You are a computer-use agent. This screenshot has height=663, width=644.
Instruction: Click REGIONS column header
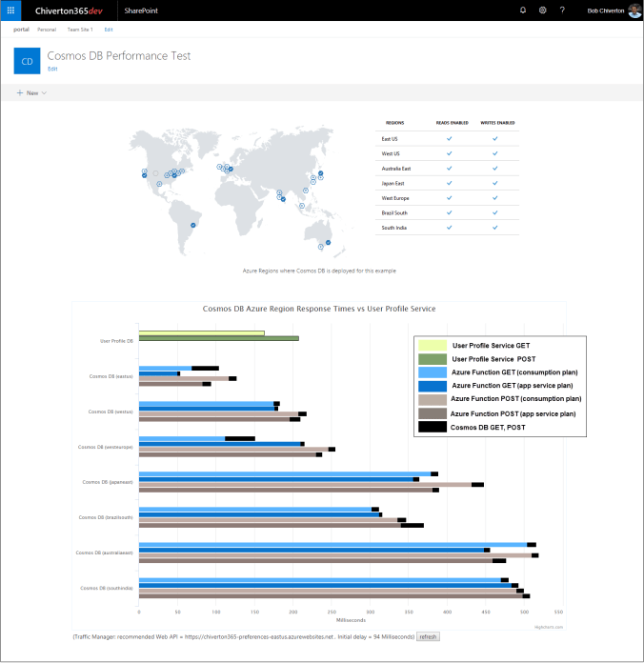coord(395,123)
